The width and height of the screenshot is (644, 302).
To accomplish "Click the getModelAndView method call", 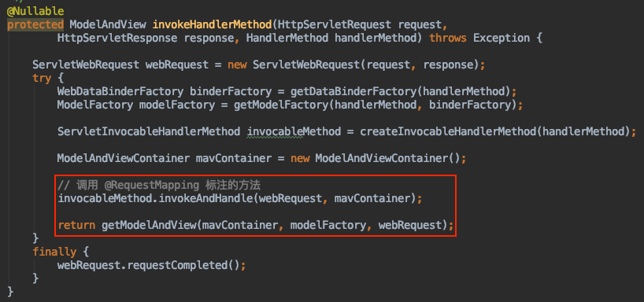I will [x=149, y=225].
